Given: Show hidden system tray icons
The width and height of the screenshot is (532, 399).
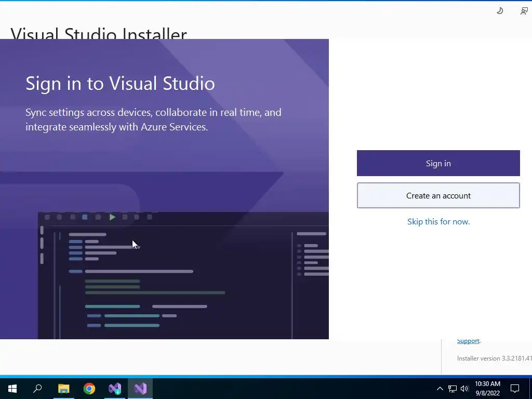Looking at the screenshot, I should pyautogui.click(x=440, y=389).
